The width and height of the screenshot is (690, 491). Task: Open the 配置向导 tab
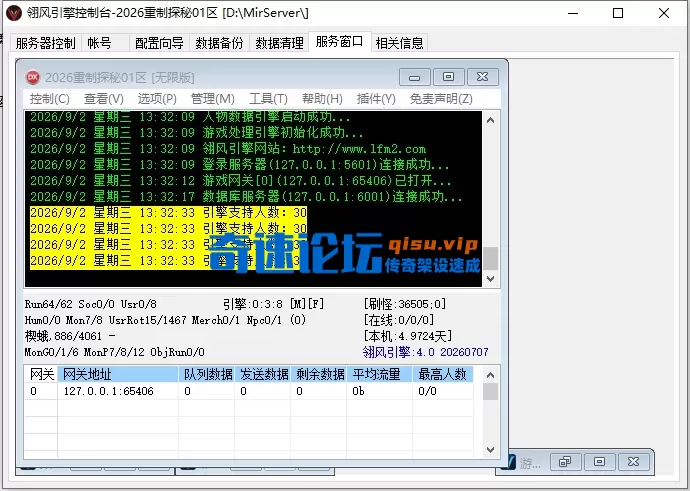(159, 43)
